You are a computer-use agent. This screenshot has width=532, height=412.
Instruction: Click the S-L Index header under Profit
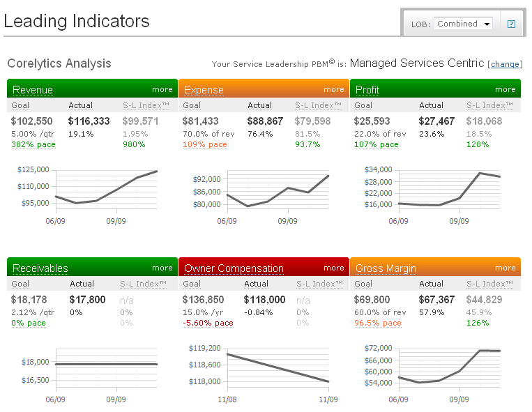click(489, 105)
